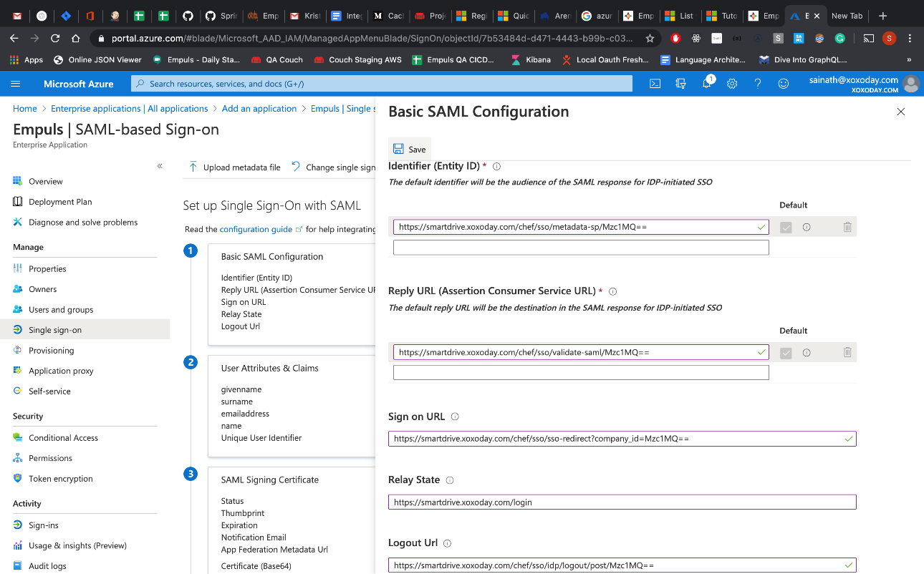Open Users and groups
924x574 pixels.
click(x=61, y=310)
